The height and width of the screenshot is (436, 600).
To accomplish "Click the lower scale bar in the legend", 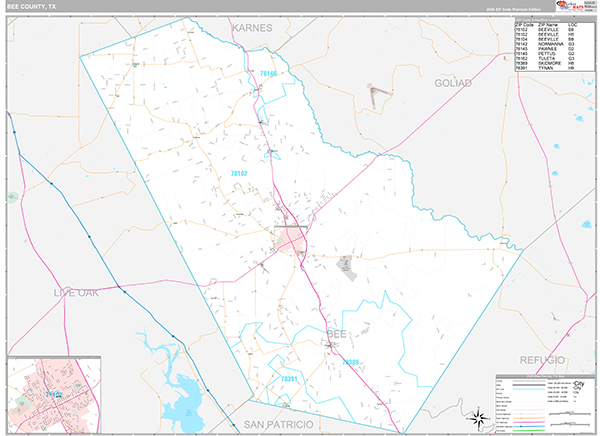I will (x=570, y=424).
